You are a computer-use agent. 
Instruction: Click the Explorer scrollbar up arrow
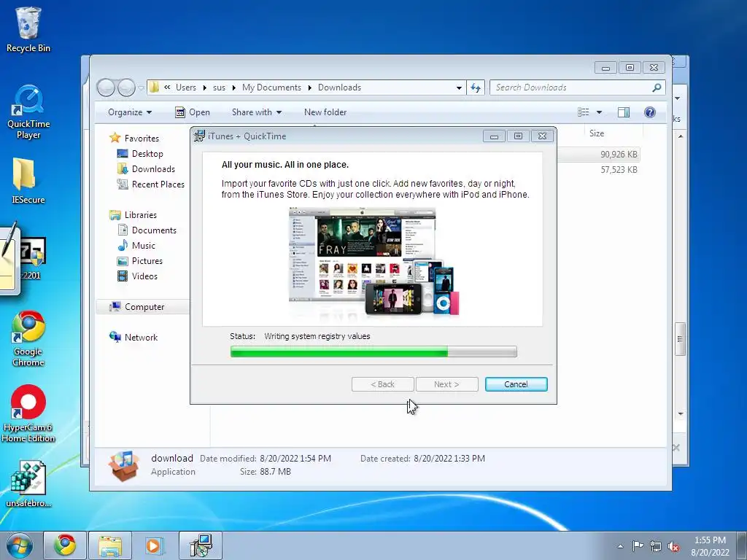point(681,136)
